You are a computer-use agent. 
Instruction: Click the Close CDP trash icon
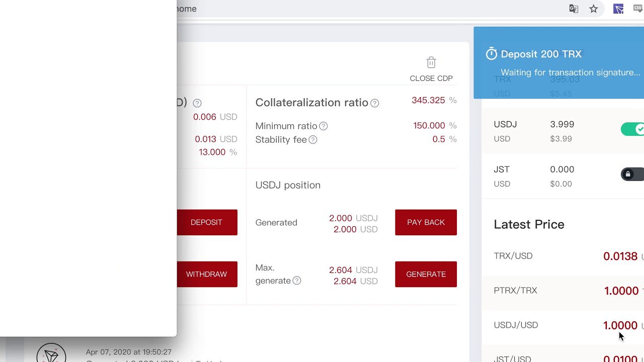tap(431, 62)
